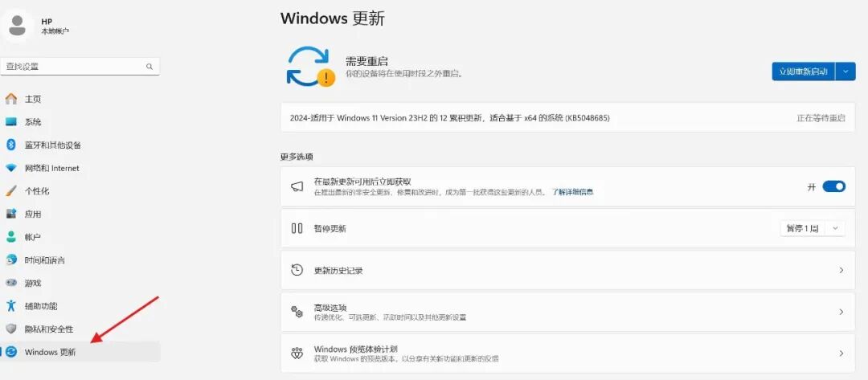Expand the Windows 预览体验计划 row chevron

pos(841,353)
